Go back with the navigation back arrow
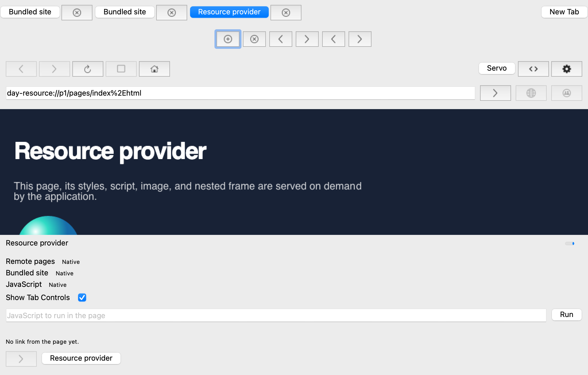The width and height of the screenshot is (588, 375). (x=21, y=69)
